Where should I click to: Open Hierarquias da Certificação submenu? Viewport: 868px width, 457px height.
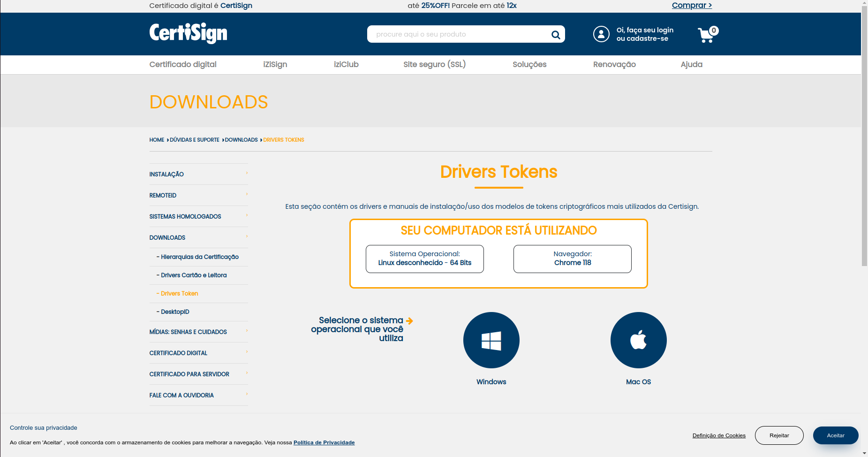pyautogui.click(x=197, y=257)
